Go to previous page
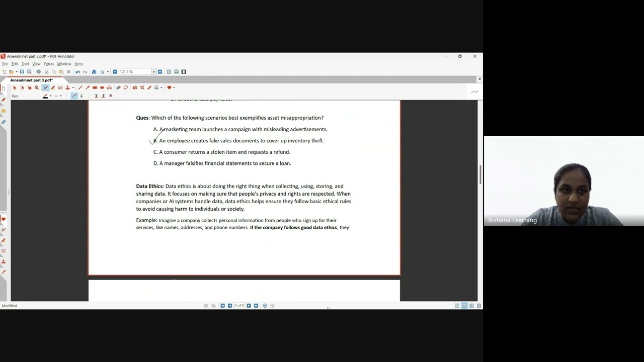Screen dimensions: 644x362 pos(229,305)
